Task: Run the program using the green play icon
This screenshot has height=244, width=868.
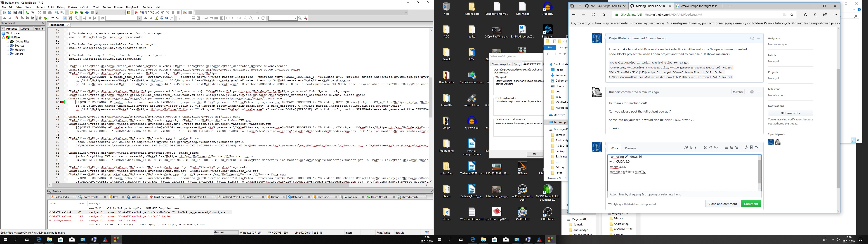Action: click(77, 13)
